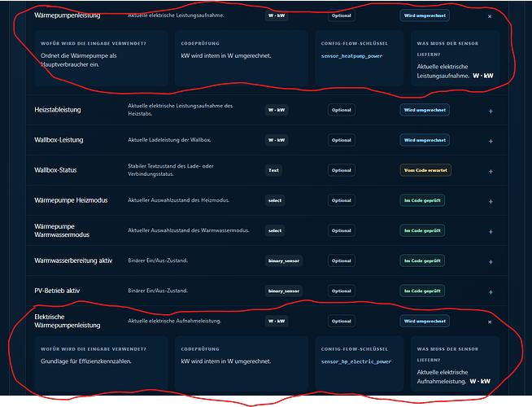Click Optional badge in Wallbox-Status row
The height and width of the screenshot is (407, 532).
(342, 170)
